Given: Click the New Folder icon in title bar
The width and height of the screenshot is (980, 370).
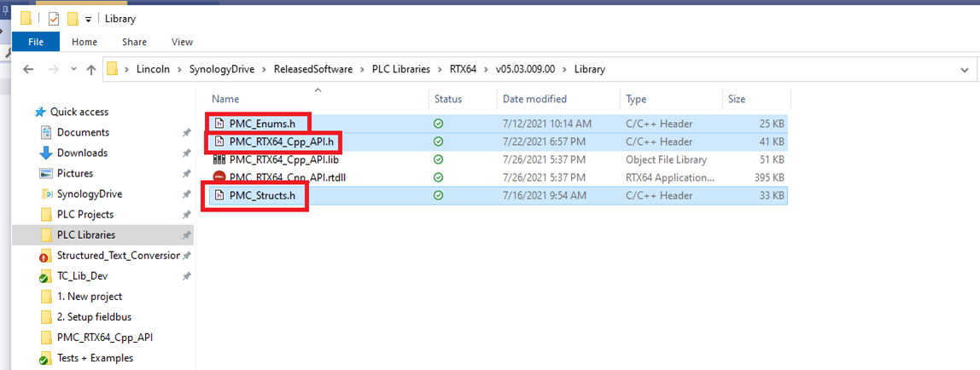Looking at the screenshot, I should pyautogui.click(x=73, y=19).
